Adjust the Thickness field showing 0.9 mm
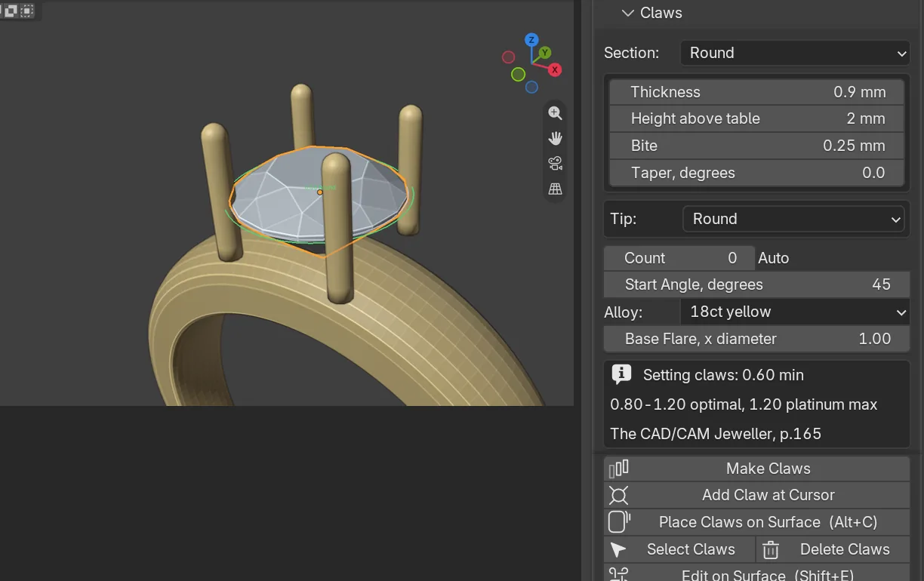The height and width of the screenshot is (581, 924). click(x=756, y=92)
